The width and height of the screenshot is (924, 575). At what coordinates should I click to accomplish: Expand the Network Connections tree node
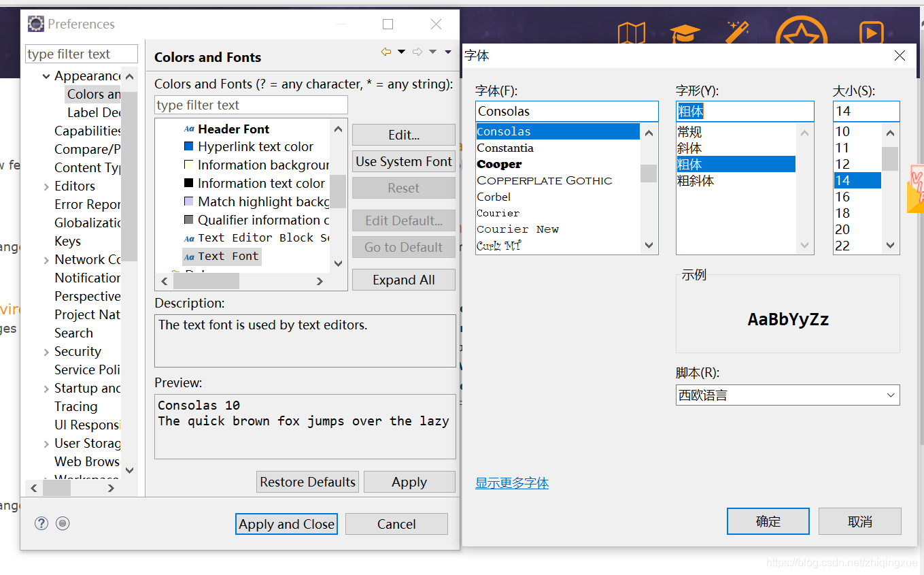click(x=46, y=260)
